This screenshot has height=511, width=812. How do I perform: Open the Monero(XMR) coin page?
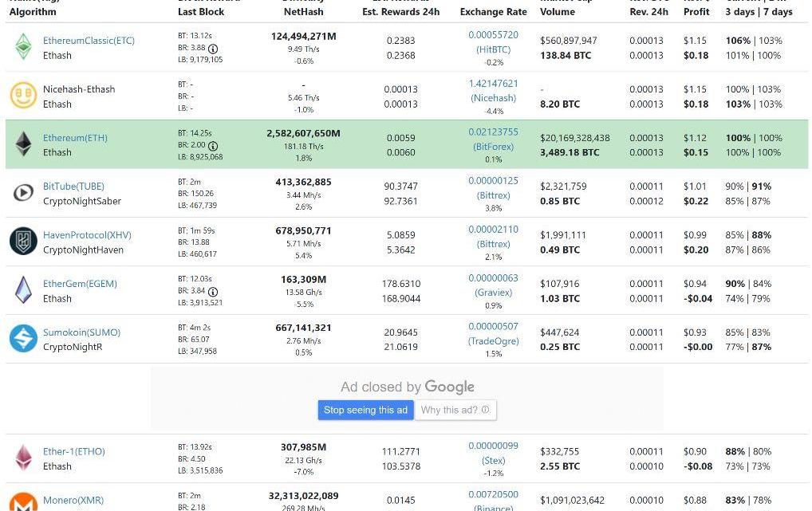tap(73, 500)
